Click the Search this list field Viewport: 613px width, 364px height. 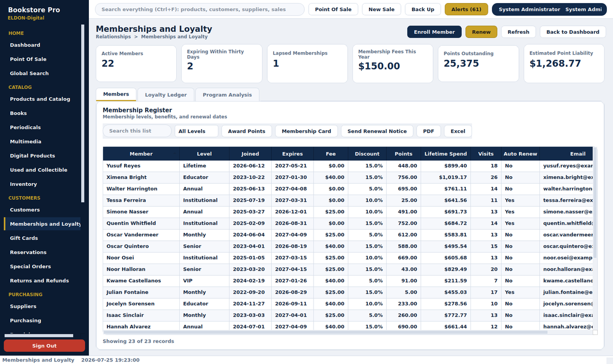tap(137, 131)
